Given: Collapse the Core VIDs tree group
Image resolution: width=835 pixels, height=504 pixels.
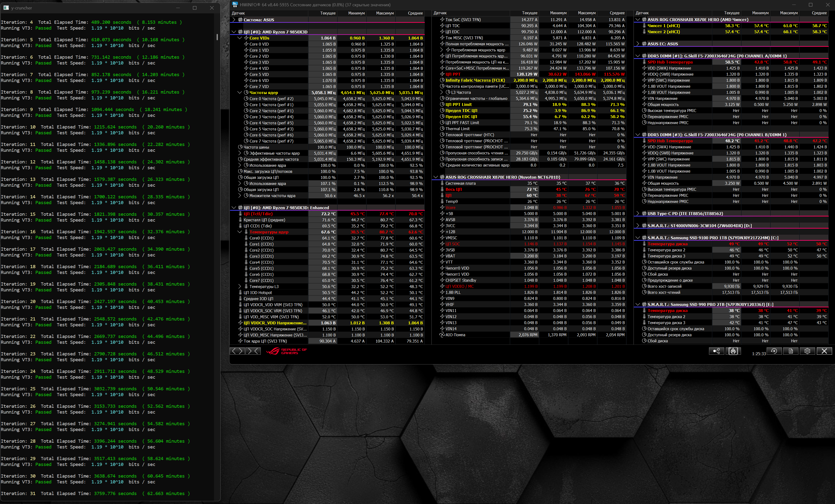Looking at the screenshot, I should [x=240, y=38].
